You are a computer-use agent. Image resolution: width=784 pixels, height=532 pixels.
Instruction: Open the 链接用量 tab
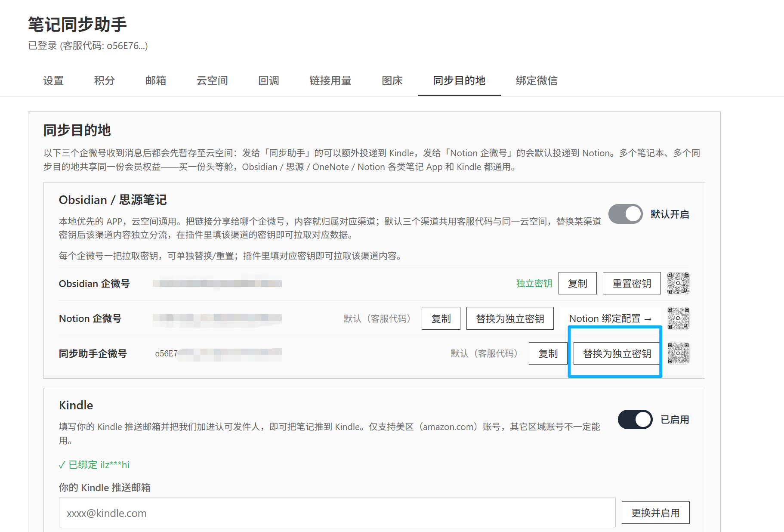tap(330, 80)
